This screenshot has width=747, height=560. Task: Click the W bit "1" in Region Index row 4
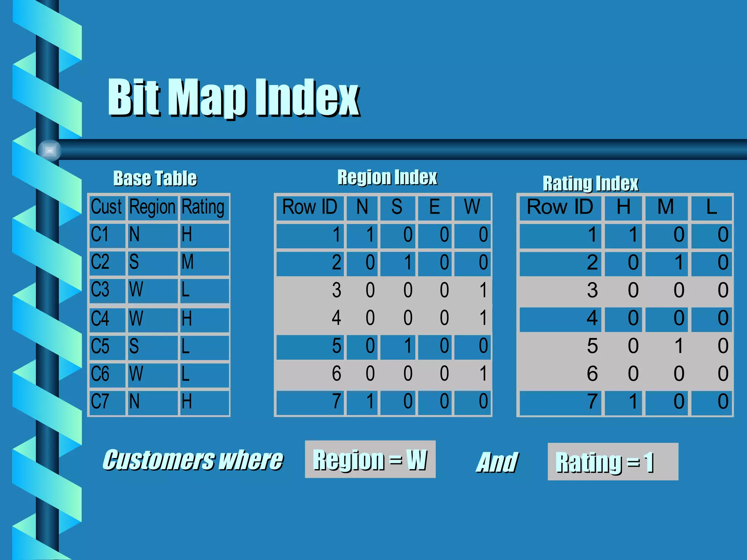tap(483, 318)
